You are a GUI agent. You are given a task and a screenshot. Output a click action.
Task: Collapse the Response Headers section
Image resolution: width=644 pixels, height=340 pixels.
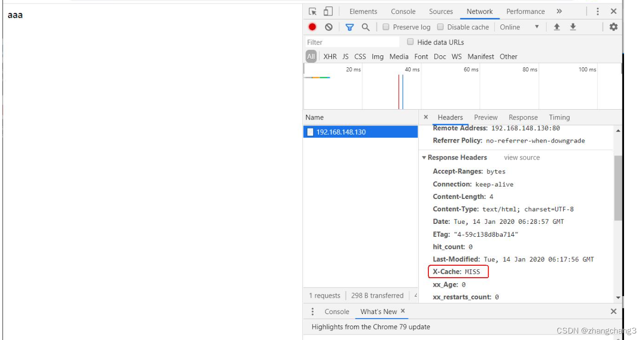point(424,158)
